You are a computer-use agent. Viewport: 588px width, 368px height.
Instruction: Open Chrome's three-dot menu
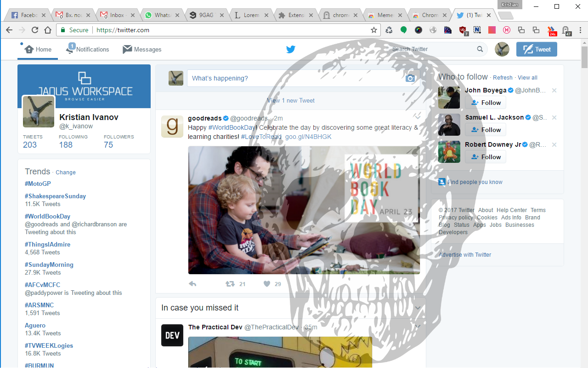(580, 30)
